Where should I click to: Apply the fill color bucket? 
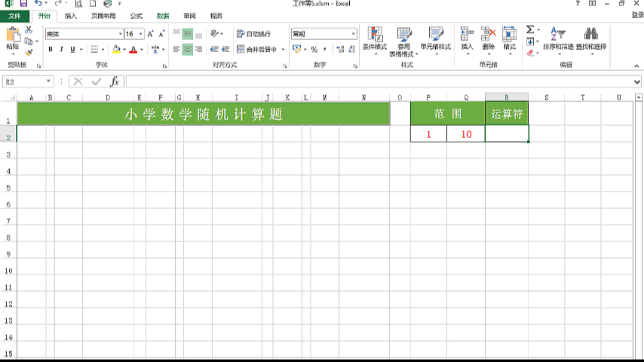[x=117, y=49]
